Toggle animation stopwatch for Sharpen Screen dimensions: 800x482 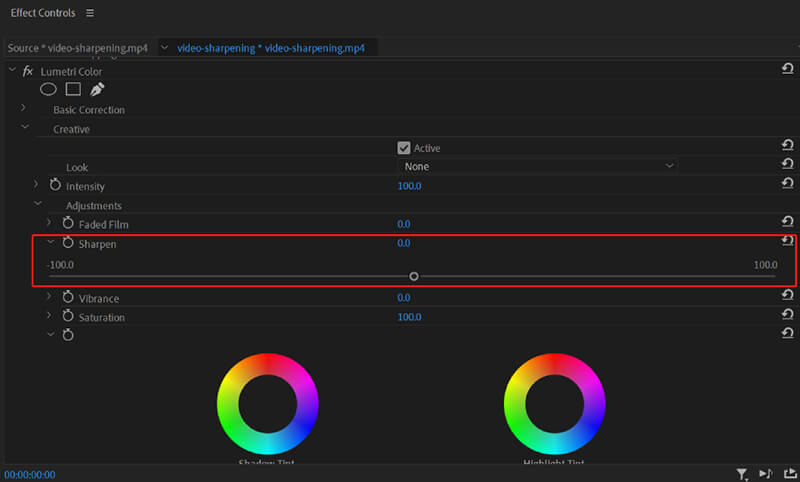point(68,243)
